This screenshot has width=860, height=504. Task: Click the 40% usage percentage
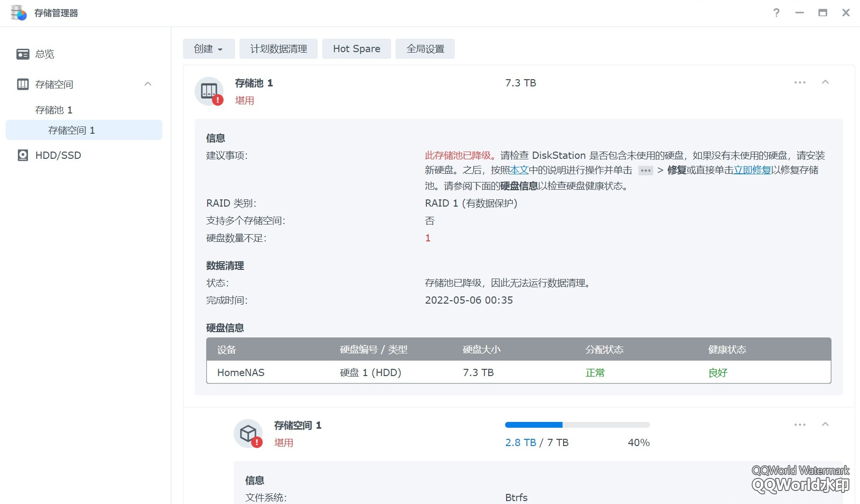(x=638, y=443)
